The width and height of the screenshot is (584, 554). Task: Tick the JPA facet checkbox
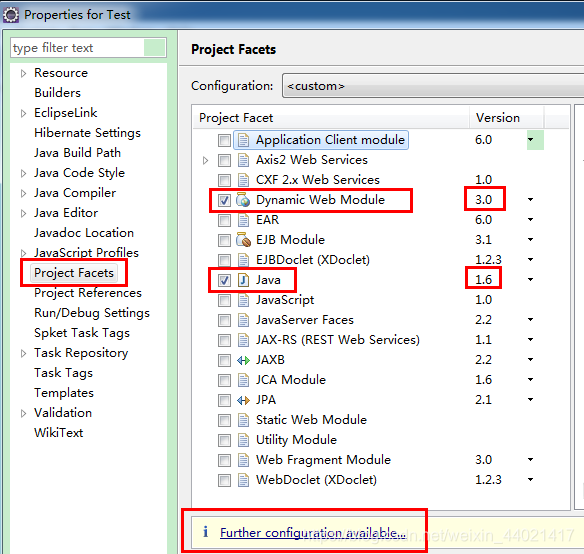coord(224,401)
